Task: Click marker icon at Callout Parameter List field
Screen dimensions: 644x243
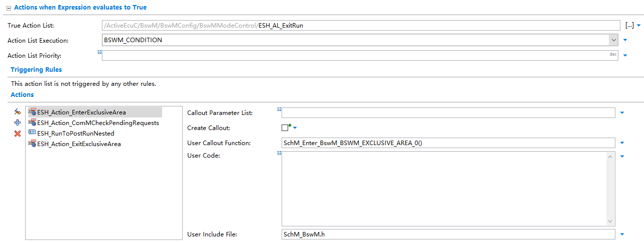Action: 279,109
